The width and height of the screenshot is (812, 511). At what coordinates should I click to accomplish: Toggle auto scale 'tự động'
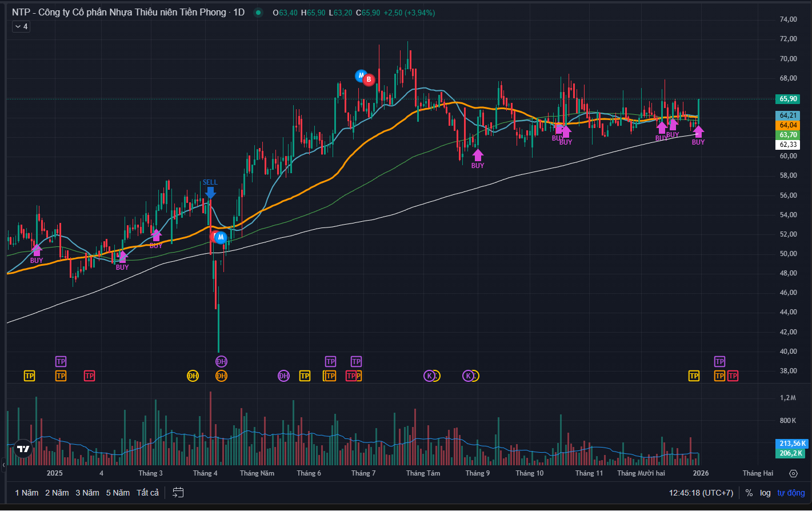click(x=791, y=493)
